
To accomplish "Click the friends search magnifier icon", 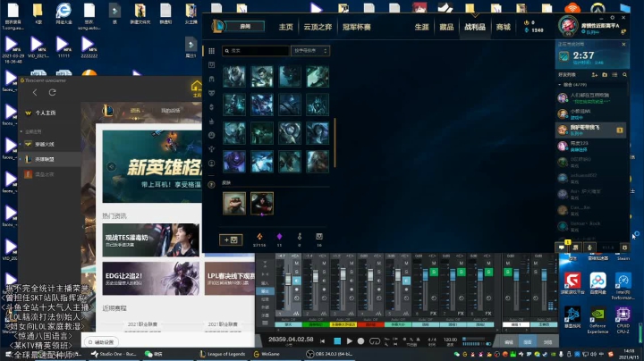I will point(624,75).
